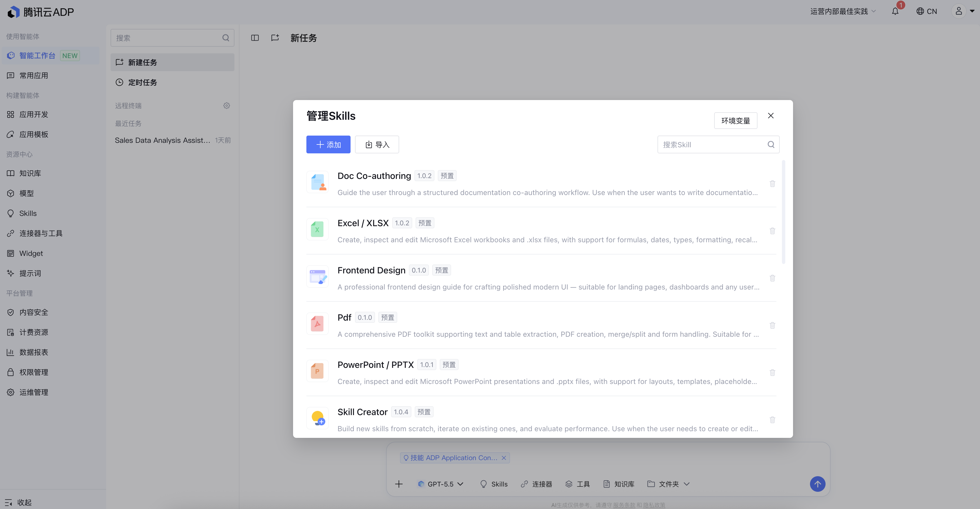Click the Tencent Cloud ADP logo
980x509 pixels.
click(x=41, y=12)
